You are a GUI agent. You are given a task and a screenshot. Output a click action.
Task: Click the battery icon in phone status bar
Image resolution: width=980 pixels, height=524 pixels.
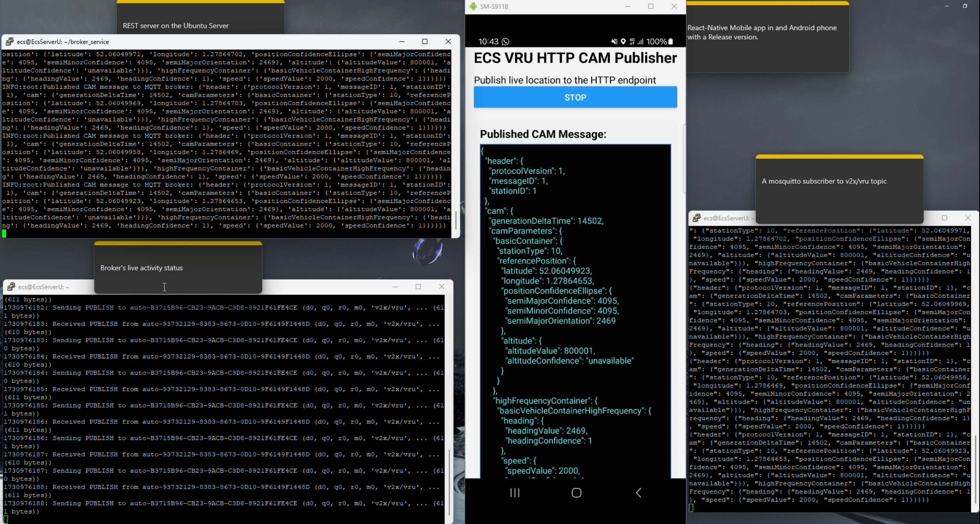click(x=671, y=42)
